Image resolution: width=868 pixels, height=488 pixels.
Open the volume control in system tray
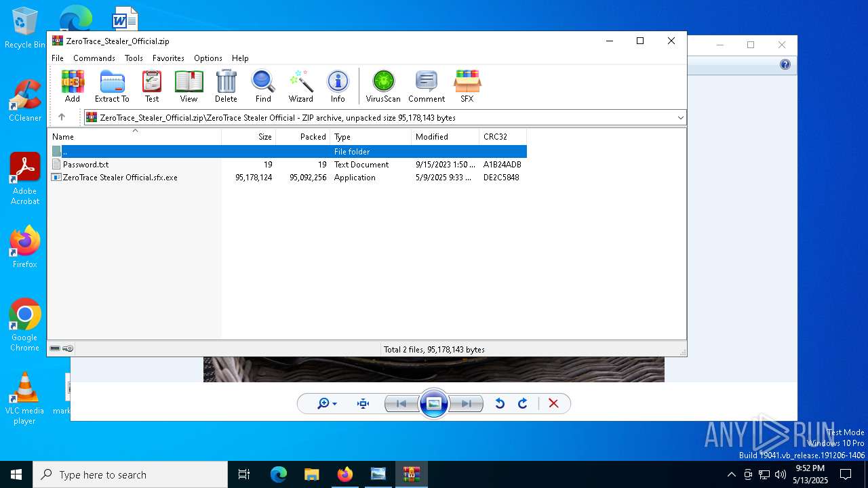pyautogui.click(x=780, y=474)
